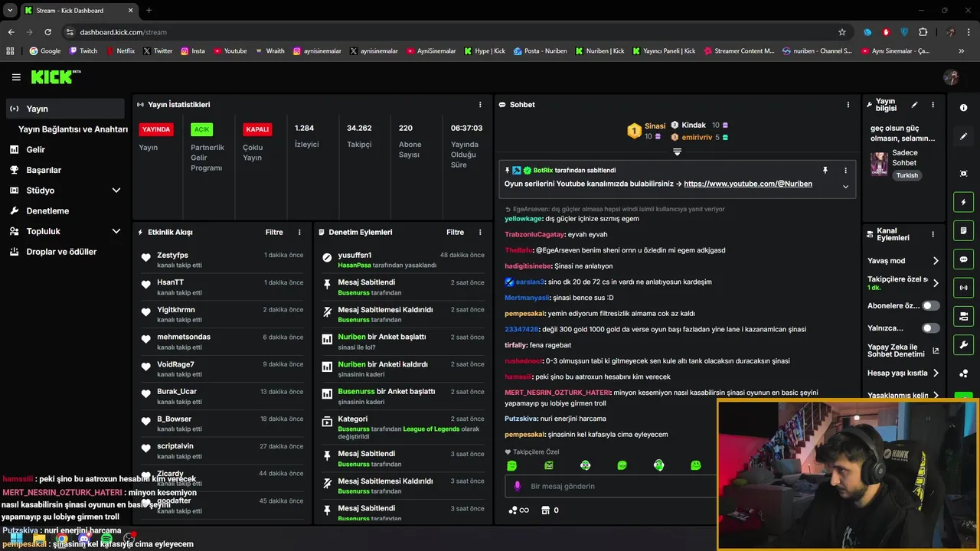This screenshot has width=980, height=551.
Task: Click the broadcast signal icon in right rail
Action: click(963, 288)
